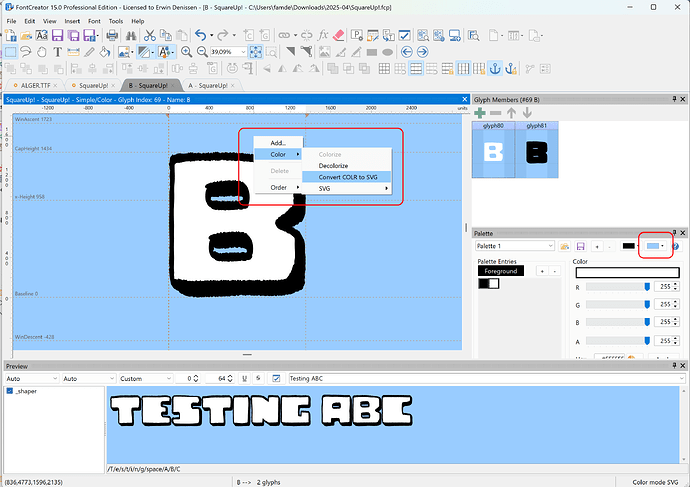Screen dimensions: 690x487
Task: Click the Undo arrow in the toolbar
Action: point(201,35)
